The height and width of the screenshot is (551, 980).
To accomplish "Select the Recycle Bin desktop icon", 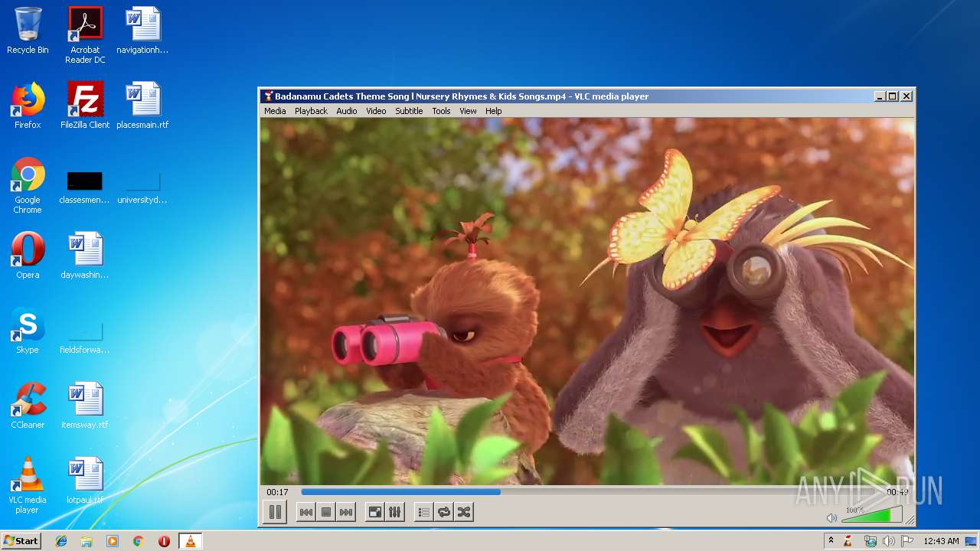I will 28,31.
